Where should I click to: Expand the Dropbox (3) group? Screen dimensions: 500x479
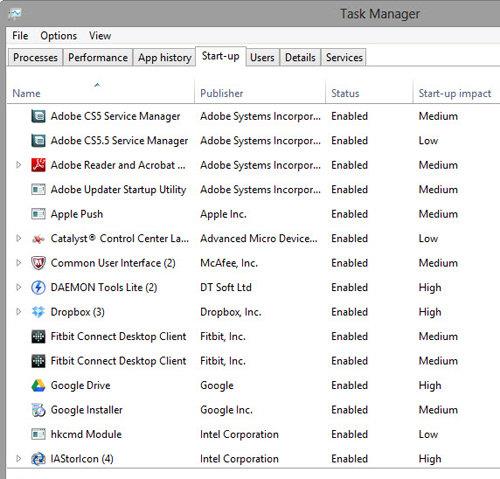point(19,312)
